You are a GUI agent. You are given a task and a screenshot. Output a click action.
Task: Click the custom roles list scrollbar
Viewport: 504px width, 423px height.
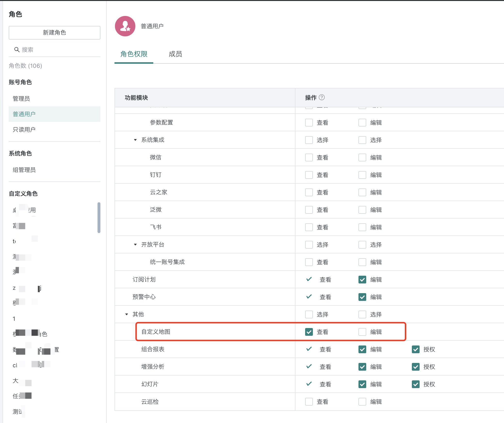99,217
